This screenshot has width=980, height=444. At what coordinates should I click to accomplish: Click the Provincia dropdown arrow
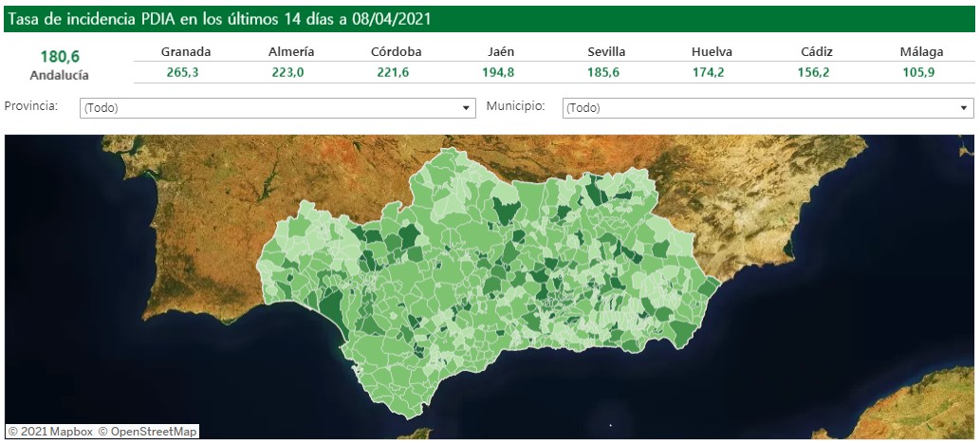coord(466,108)
